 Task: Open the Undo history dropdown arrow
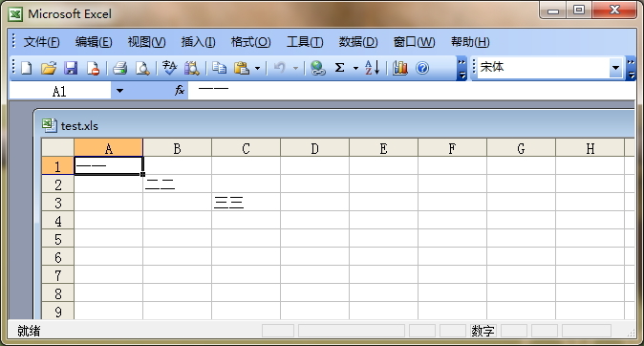point(295,68)
